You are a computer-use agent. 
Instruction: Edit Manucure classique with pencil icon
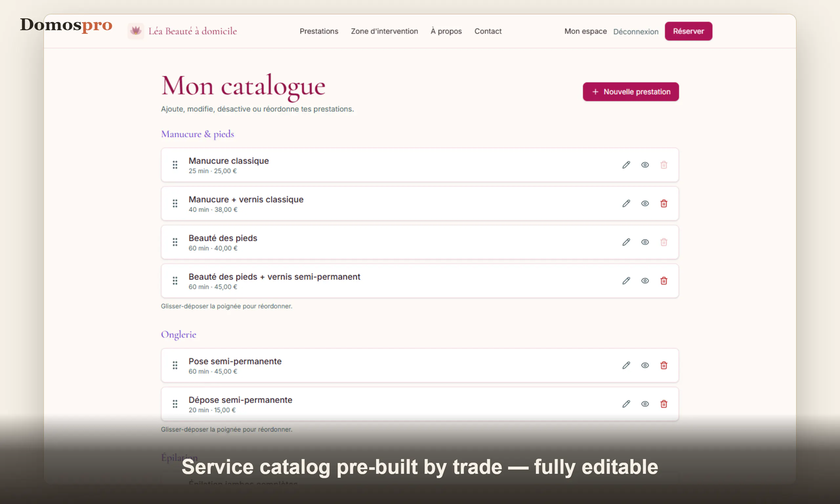(626, 165)
